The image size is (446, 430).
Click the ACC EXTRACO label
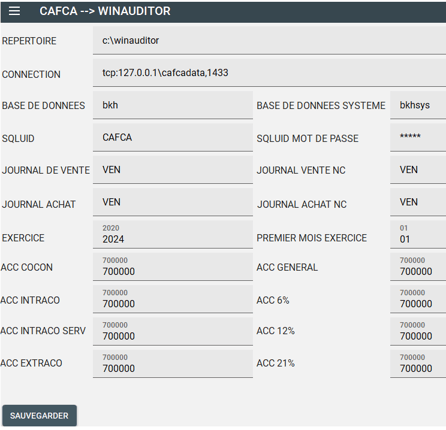coord(31,363)
